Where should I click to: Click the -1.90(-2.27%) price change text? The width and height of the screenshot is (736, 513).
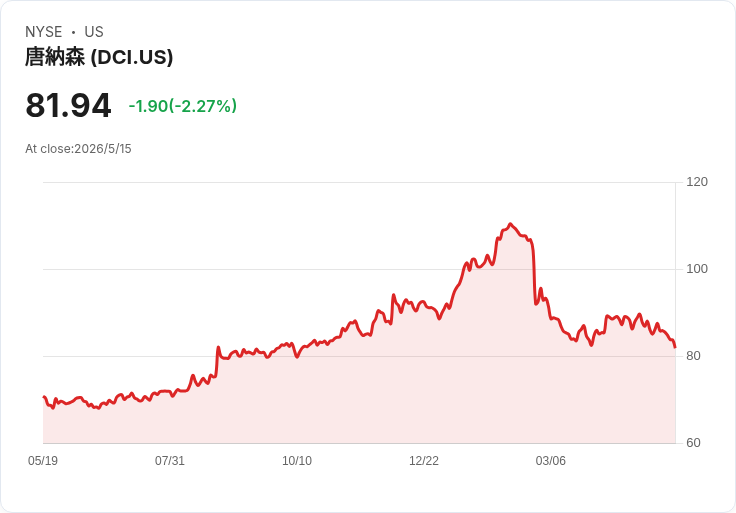click(183, 106)
